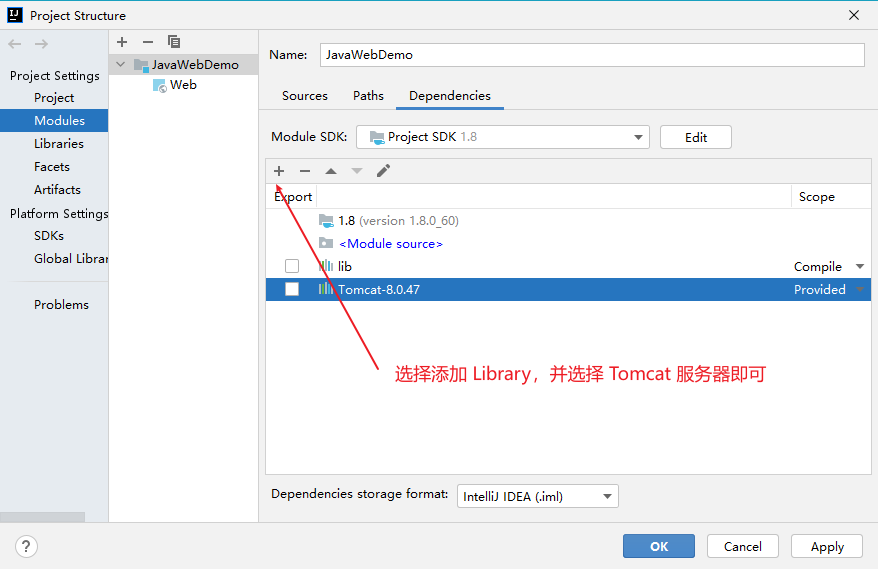Click the Edit button for Module SDK
The height and width of the screenshot is (569, 878).
[695, 137]
